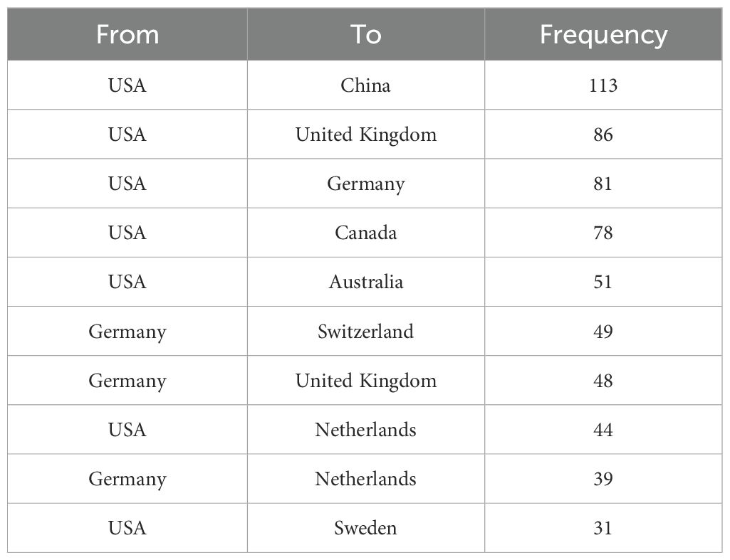Image resolution: width=730 pixels, height=560 pixels.
Task: Click the frequency value 78
Action: coord(603,233)
